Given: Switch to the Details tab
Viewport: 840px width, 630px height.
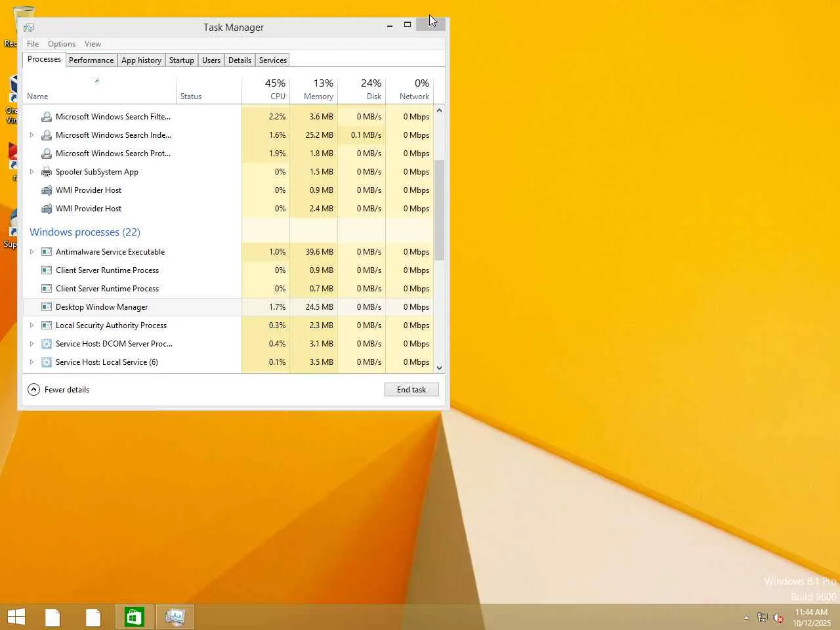Looking at the screenshot, I should click(240, 60).
